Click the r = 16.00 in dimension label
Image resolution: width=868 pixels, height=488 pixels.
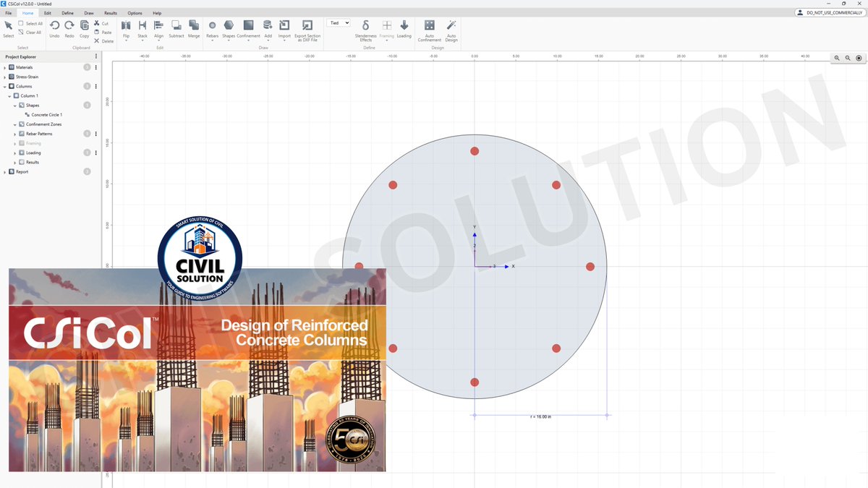[540, 417]
